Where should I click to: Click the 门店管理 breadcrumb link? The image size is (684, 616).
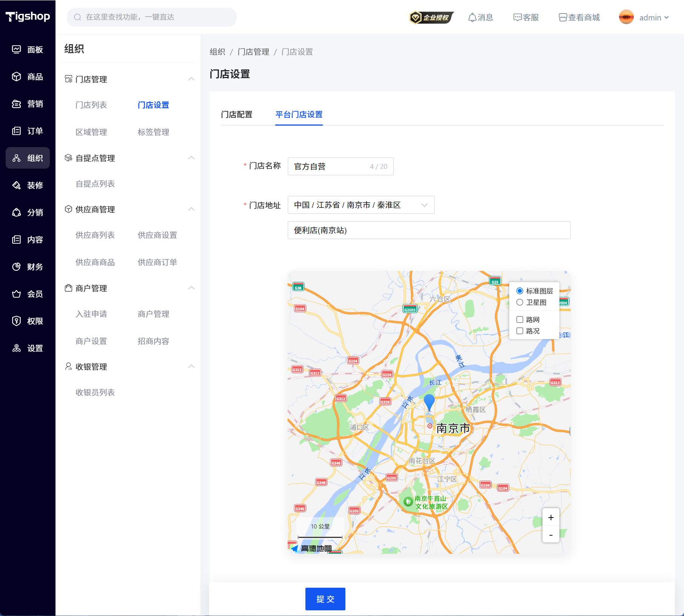click(253, 52)
